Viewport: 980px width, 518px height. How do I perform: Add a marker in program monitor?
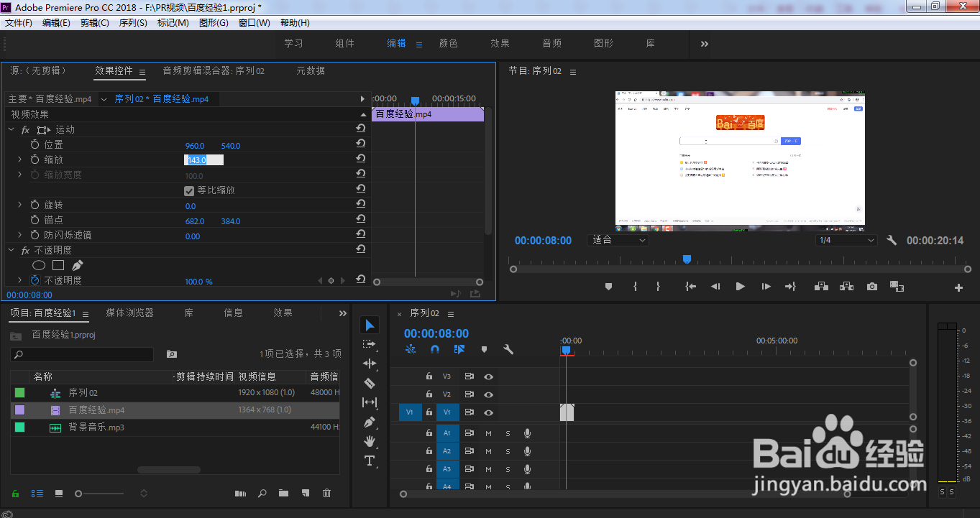pos(608,286)
